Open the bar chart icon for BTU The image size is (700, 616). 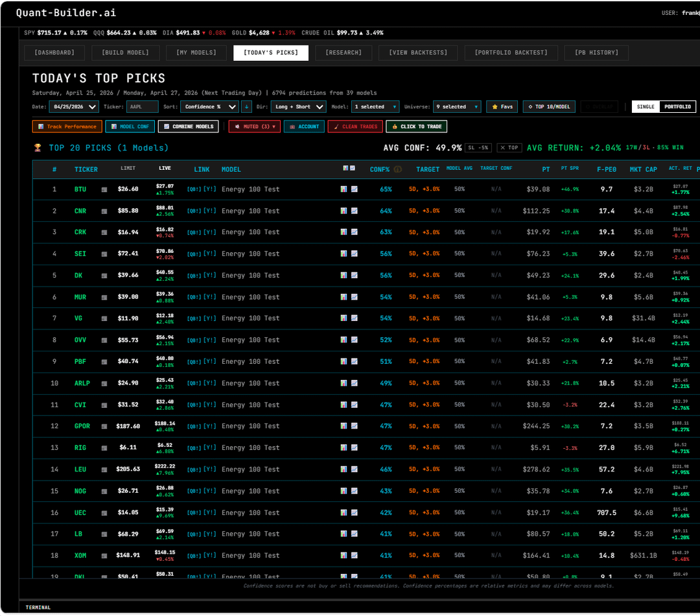pyautogui.click(x=344, y=189)
